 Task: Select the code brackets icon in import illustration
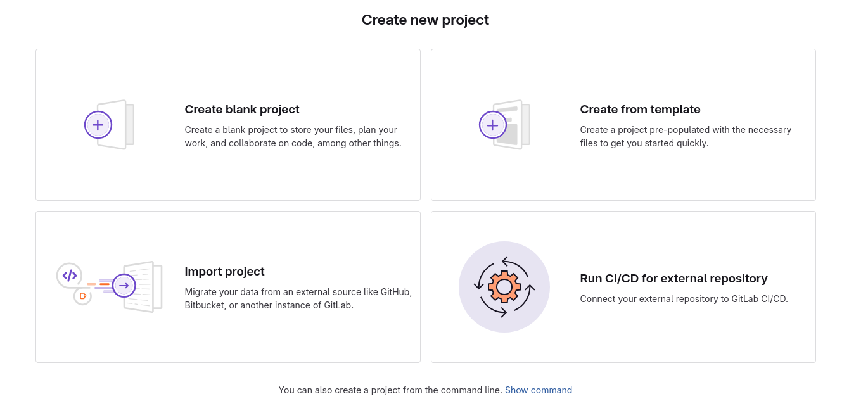tap(69, 275)
